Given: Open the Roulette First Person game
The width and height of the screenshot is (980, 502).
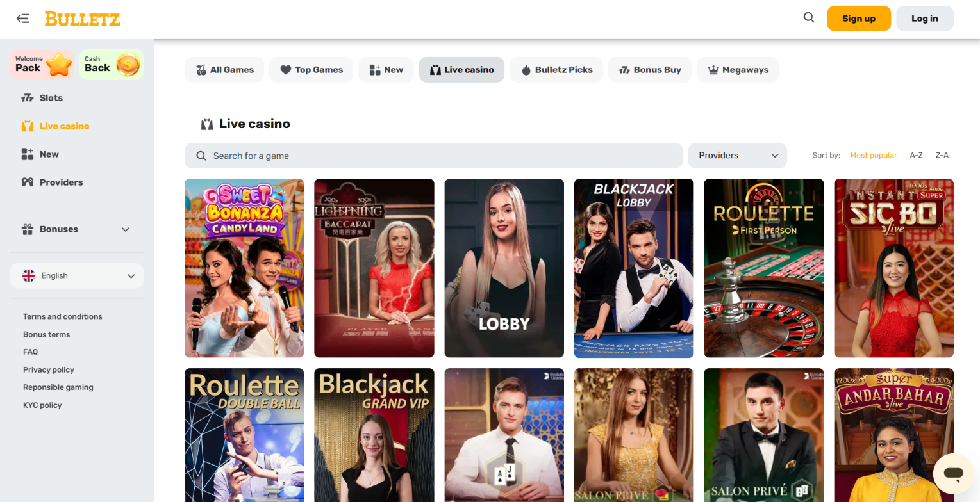Looking at the screenshot, I should [x=764, y=268].
